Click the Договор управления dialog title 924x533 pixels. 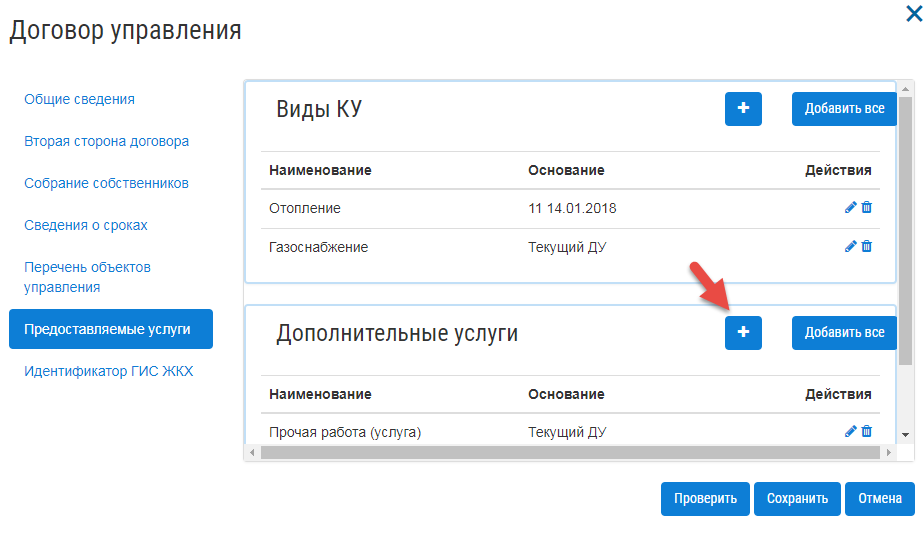point(126,31)
